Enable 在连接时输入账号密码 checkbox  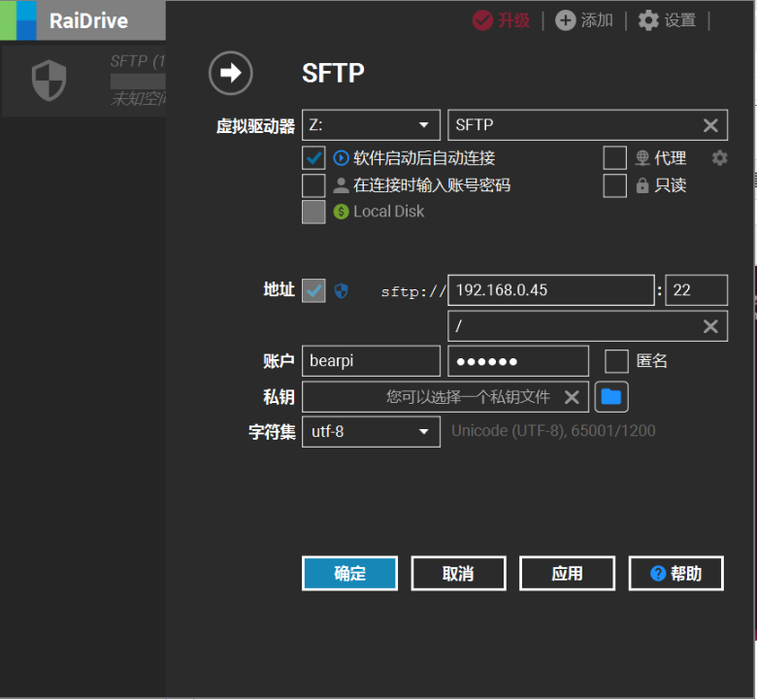click(x=313, y=185)
